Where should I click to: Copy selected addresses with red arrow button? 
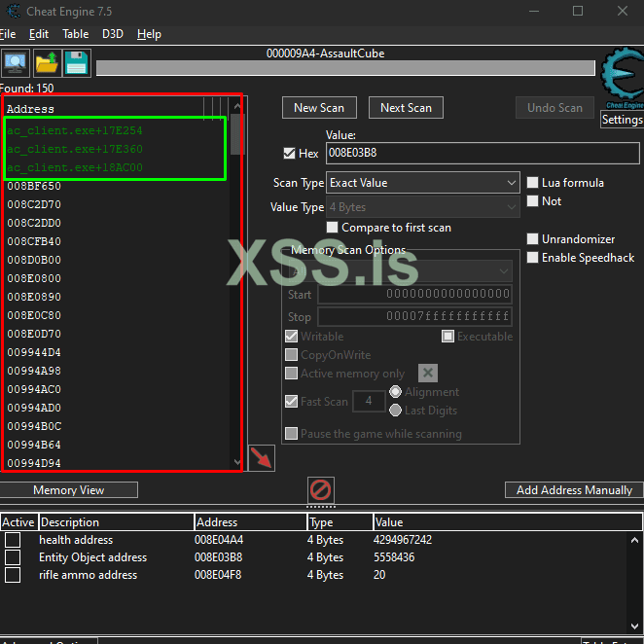(x=262, y=458)
